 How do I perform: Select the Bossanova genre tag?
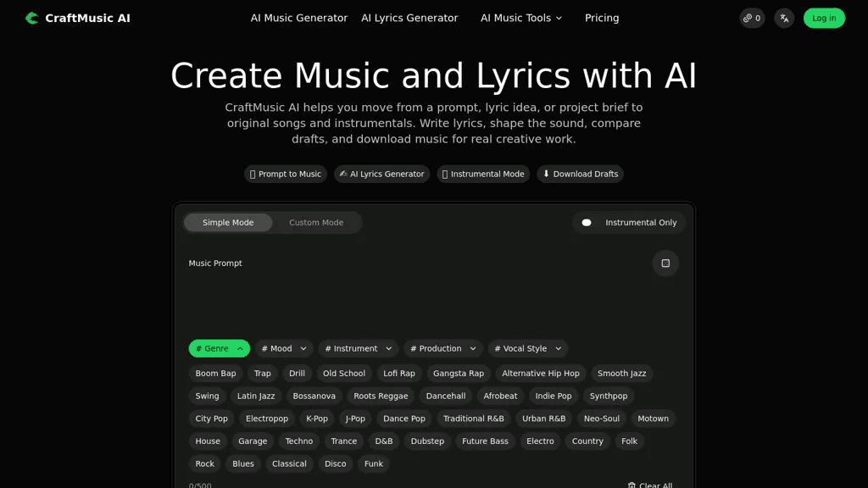point(314,396)
